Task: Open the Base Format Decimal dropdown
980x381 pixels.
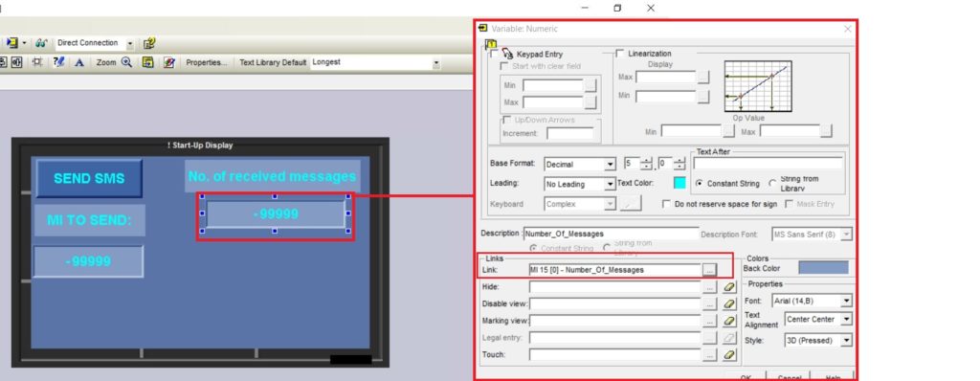Action: point(610,165)
